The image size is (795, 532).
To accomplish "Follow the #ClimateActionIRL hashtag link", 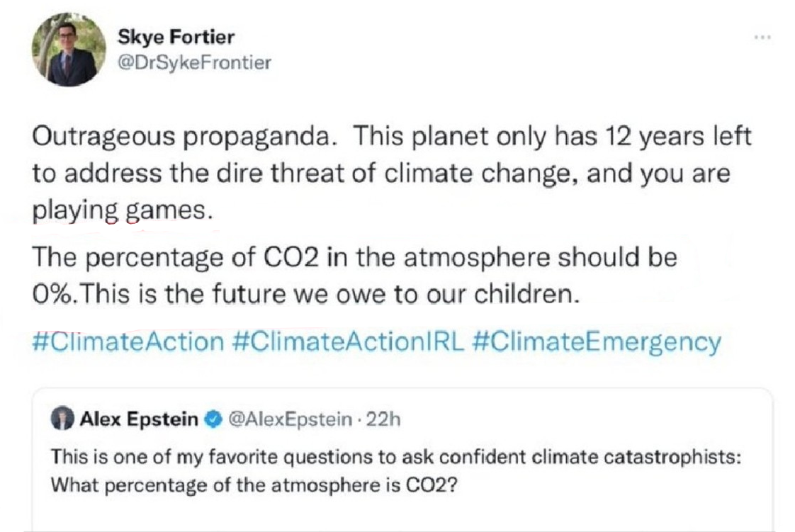I will pos(348,342).
